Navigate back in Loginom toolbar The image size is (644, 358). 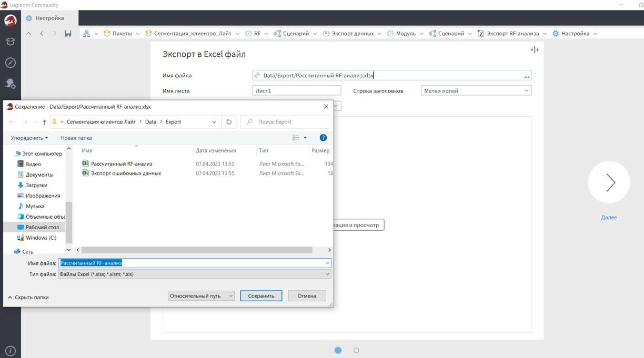coord(42,33)
